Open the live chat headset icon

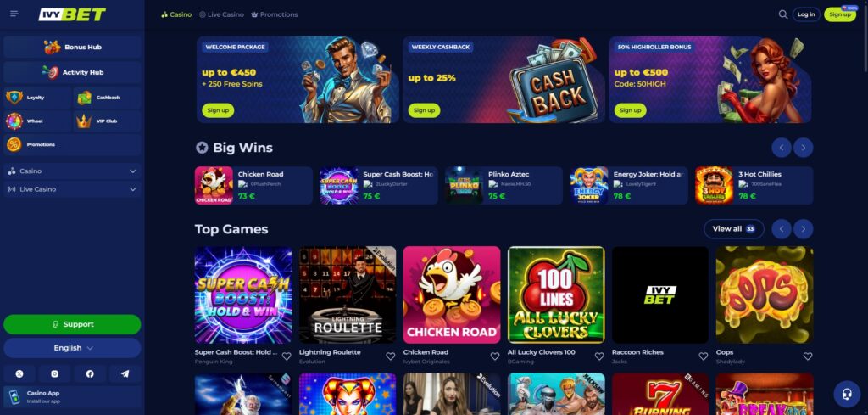click(847, 394)
